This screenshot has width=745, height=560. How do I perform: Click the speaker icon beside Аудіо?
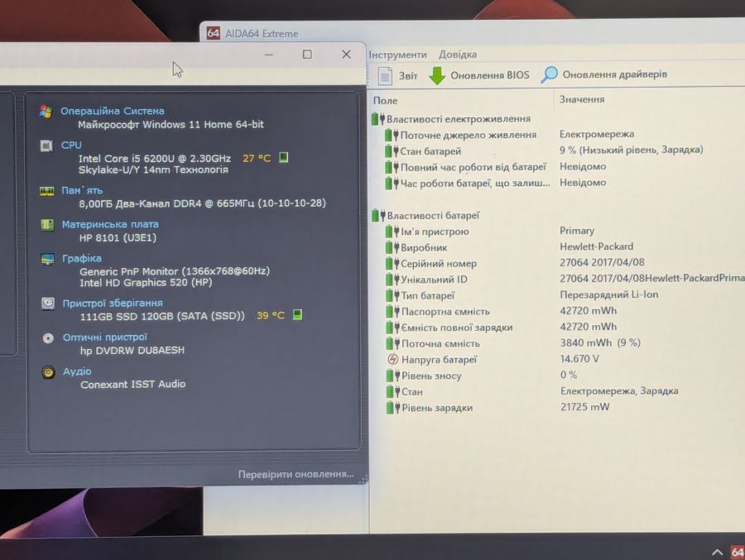point(49,372)
